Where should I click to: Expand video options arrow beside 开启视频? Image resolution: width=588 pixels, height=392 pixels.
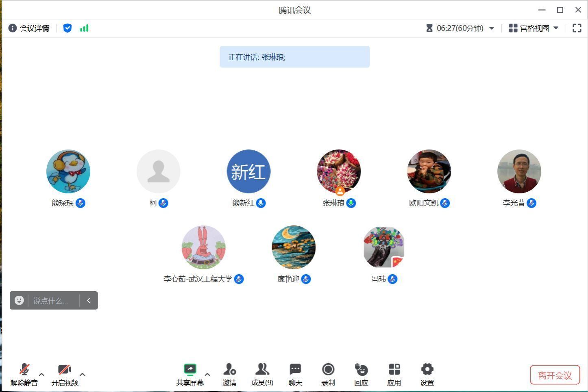pos(83,375)
